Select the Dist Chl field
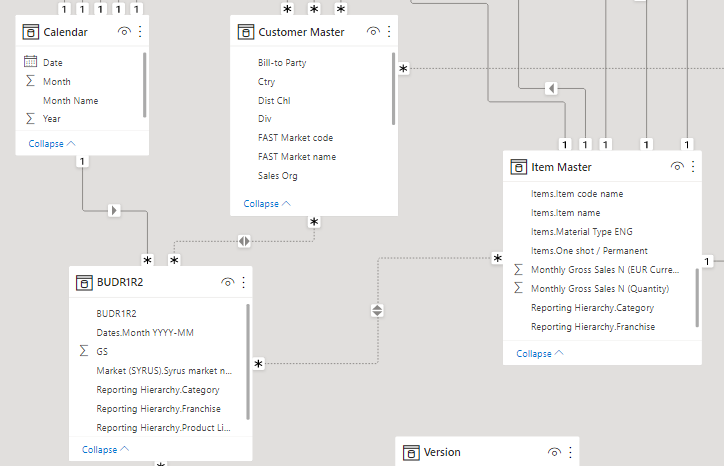The image size is (724, 466). pos(274,100)
